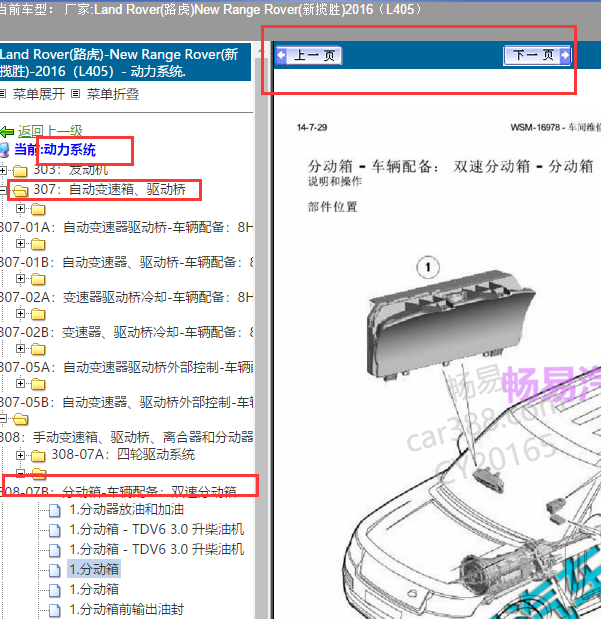Viewport: 601px width, 619px height.
Task: Click the icon beside 当前:动力系统
Action: (4, 150)
